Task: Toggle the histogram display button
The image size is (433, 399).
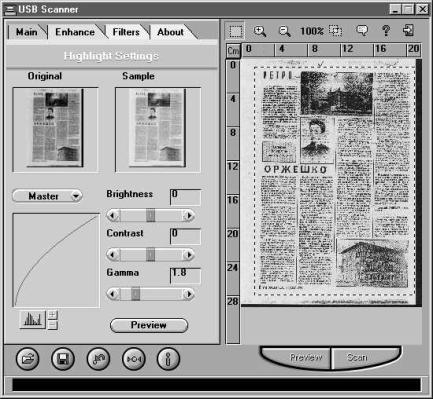Action: (x=32, y=319)
